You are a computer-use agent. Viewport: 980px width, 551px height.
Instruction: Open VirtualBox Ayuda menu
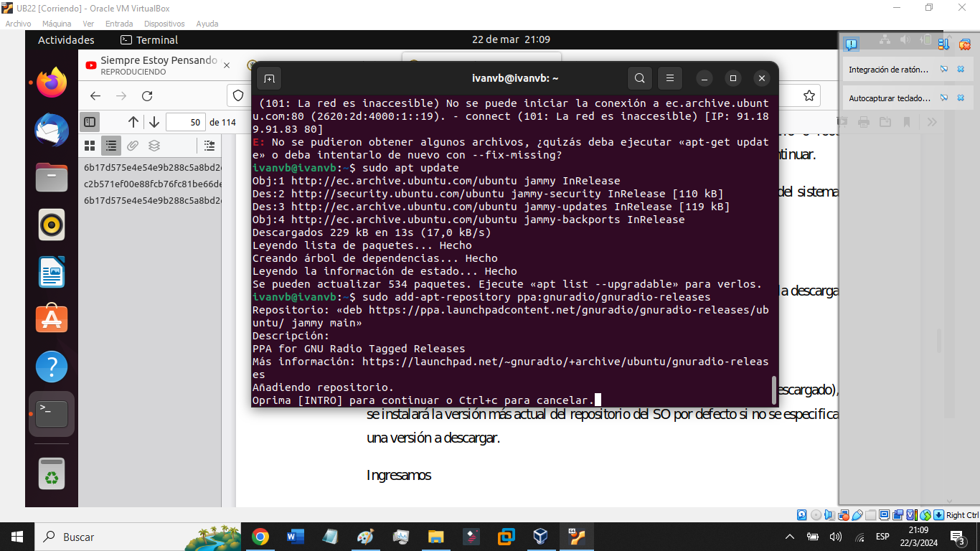click(207, 24)
